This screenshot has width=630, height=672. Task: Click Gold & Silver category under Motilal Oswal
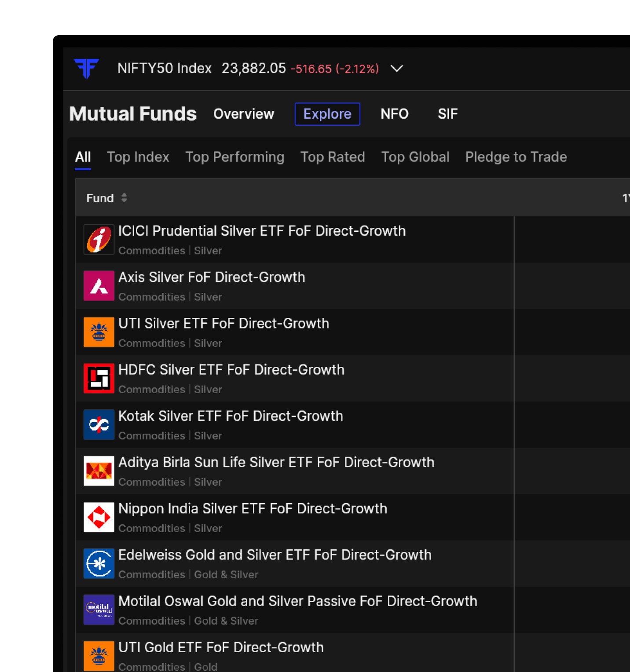226,621
